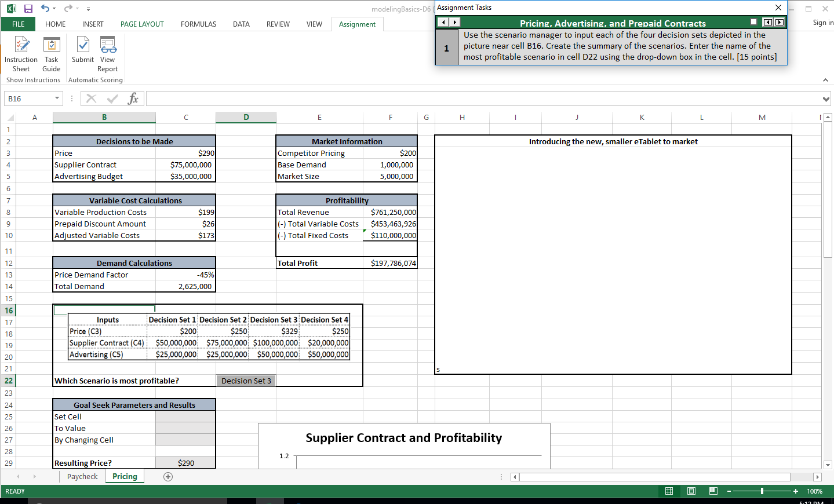Collapse the ribbon with the chevron
Screen dimensions: 834x504
(825, 80)
